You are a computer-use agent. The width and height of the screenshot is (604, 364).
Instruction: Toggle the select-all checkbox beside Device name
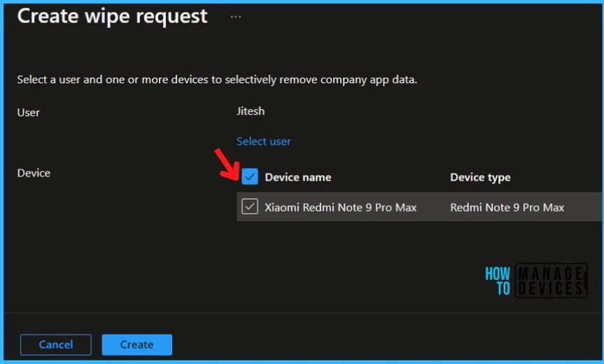[250, 177]
